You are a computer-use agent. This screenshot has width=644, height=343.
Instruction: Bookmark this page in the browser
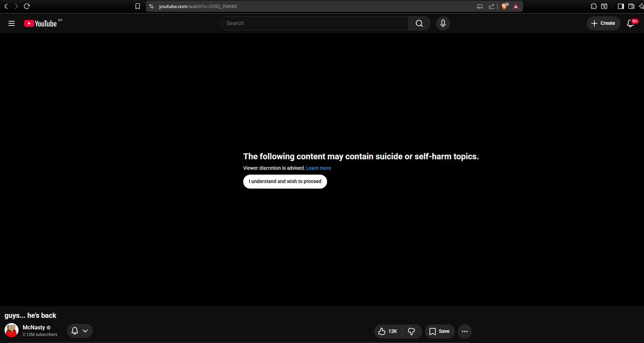138,6
